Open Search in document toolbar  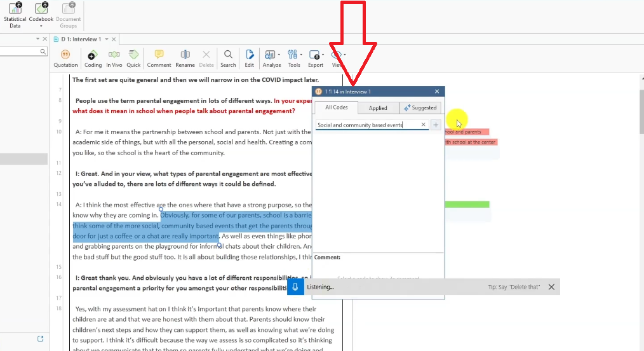tap(228, 58)
